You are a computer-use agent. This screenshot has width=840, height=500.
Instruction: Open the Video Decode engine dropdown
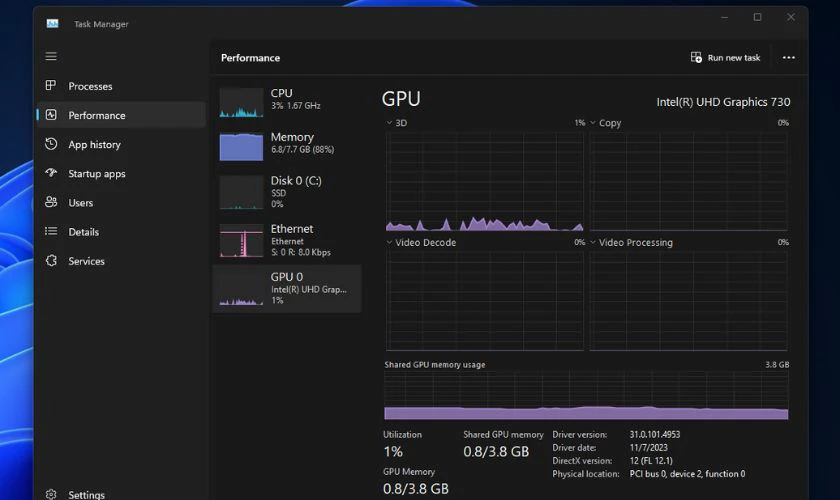(x=389, y=242)
